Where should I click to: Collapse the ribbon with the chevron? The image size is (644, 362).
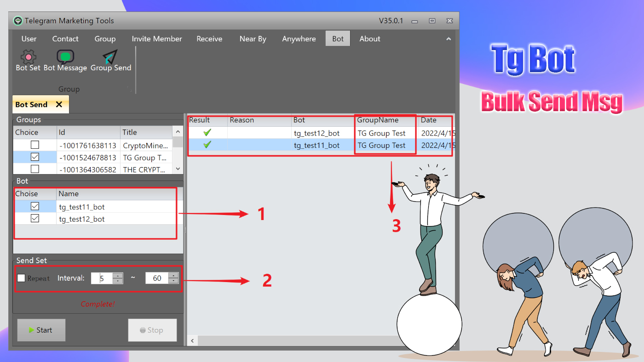point(448,39)
